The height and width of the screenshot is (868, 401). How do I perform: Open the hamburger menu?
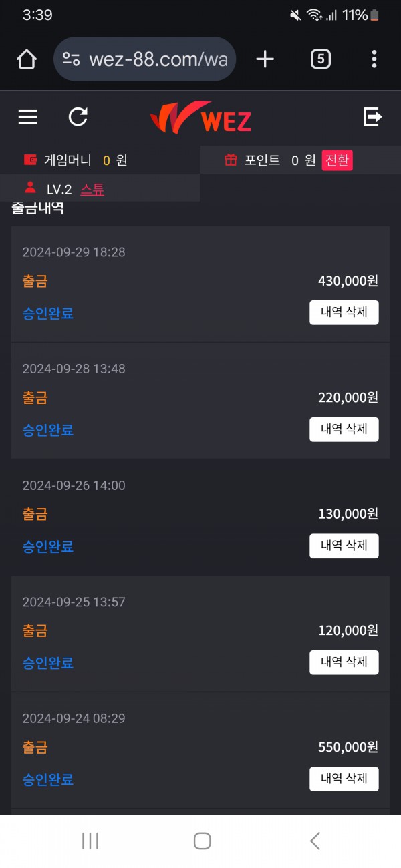coord(27,117)
